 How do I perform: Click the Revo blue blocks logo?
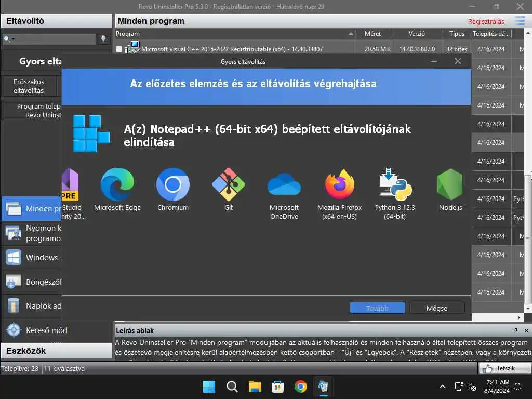(x=91, y=134)
